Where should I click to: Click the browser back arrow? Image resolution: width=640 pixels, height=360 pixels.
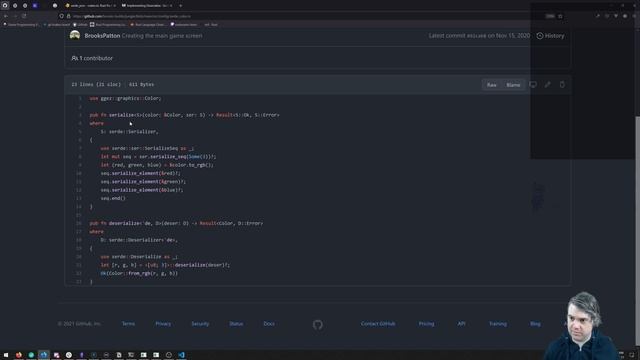pyautogui.click(x=6, y=16)
